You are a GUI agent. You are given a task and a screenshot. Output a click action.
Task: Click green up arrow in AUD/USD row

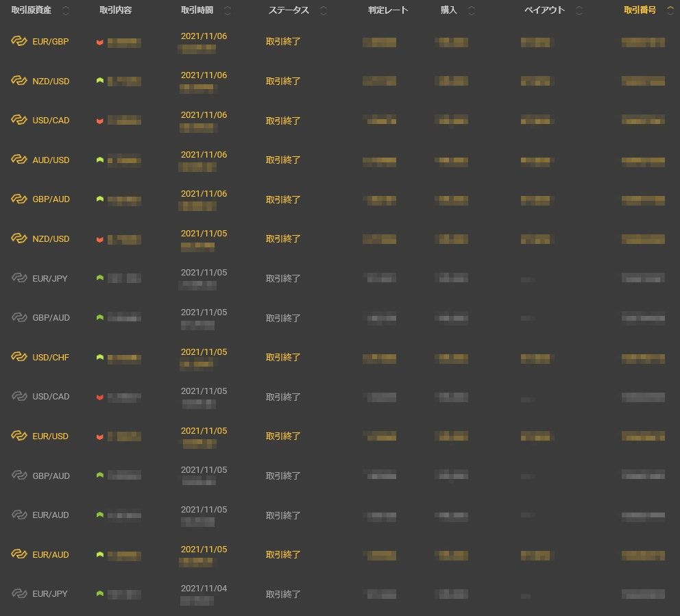point(100,160)
